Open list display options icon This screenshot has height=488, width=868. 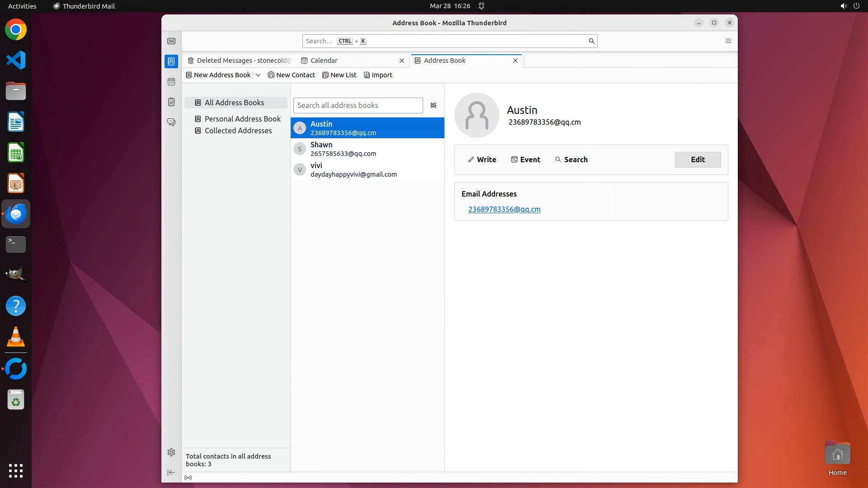(x=433, y=105)
